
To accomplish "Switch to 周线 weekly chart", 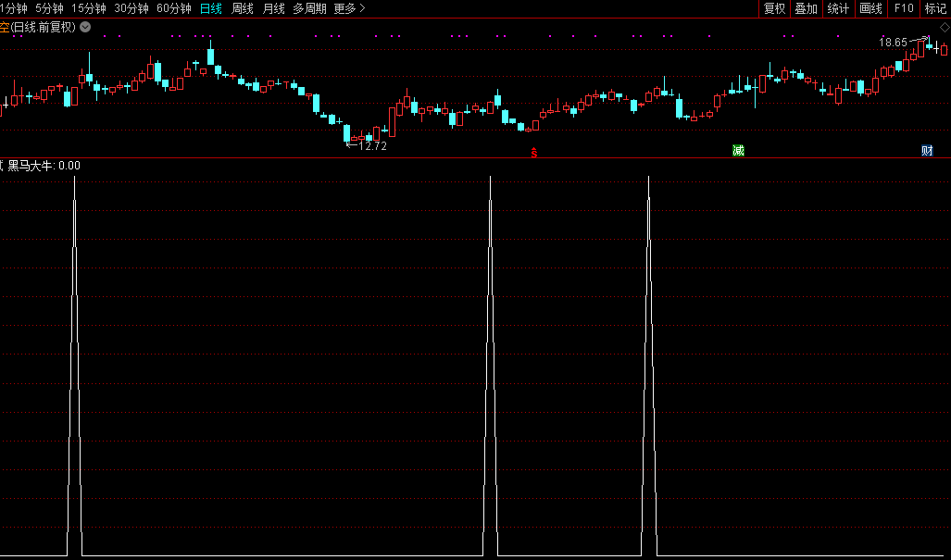I will 243,8.
